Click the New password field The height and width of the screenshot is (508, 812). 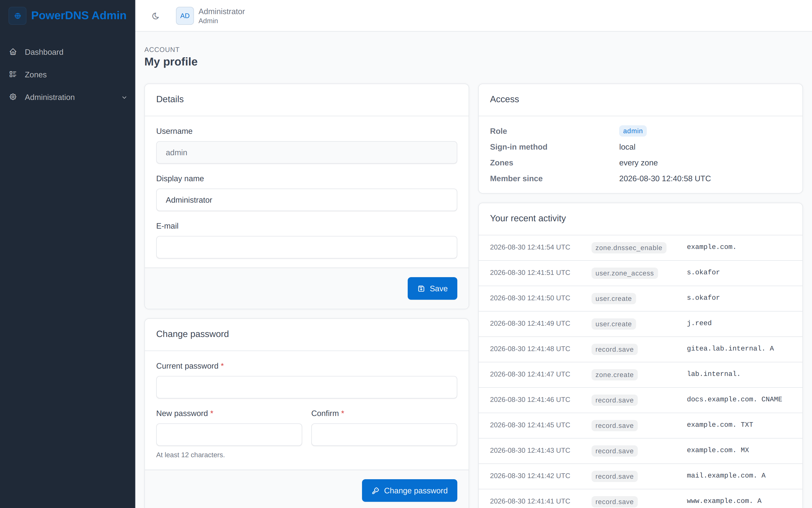coord(229,435)
